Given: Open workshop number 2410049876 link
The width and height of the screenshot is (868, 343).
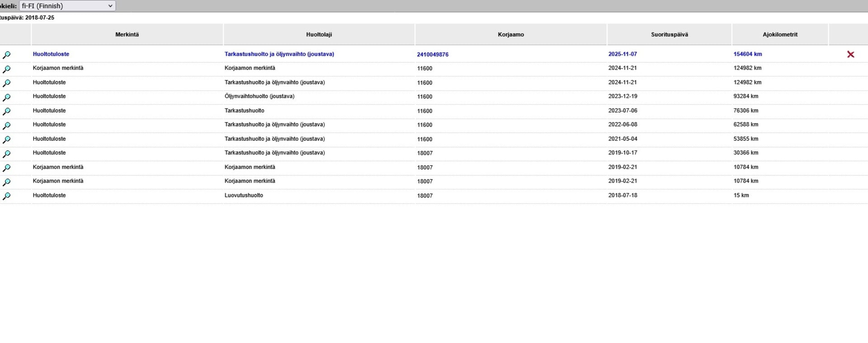Looking at the screenshot, I should [x=433, y=55].
